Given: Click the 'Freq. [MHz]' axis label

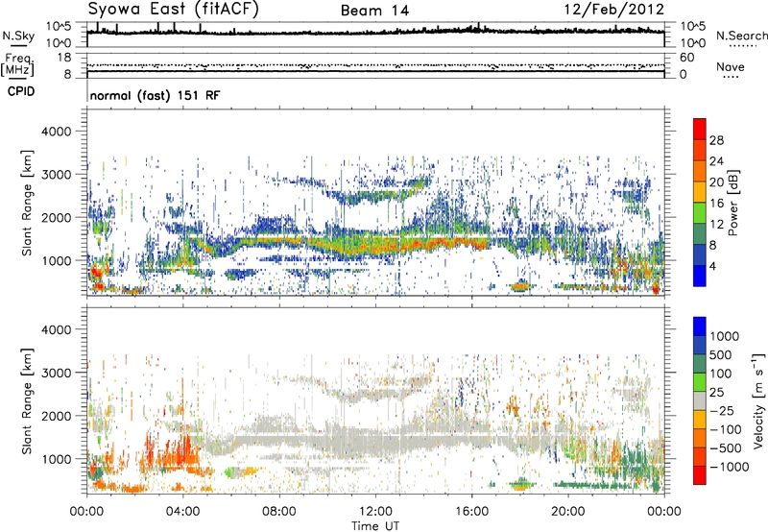Looking at the screenshot, I should (18, 64).
